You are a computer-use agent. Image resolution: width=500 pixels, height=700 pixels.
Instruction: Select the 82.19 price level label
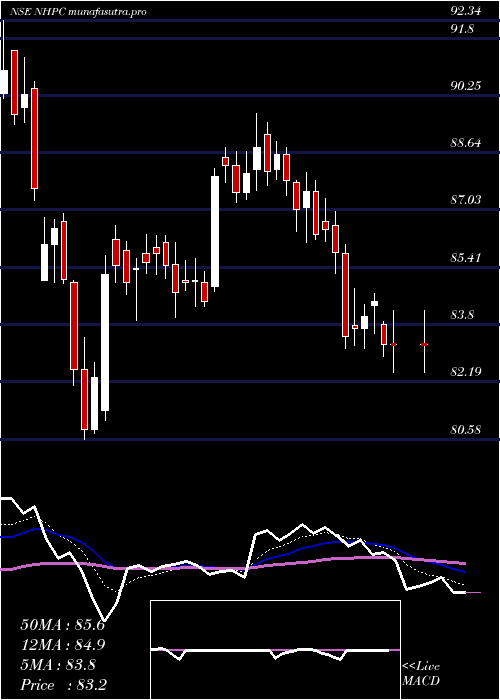[x=466, y=372]
